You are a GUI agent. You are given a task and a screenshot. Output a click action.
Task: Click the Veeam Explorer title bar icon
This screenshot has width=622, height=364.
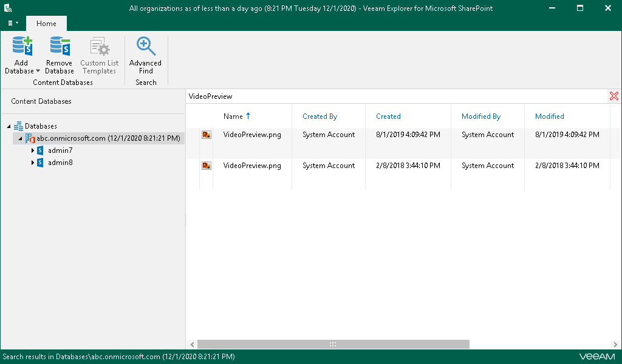point(8,8)
